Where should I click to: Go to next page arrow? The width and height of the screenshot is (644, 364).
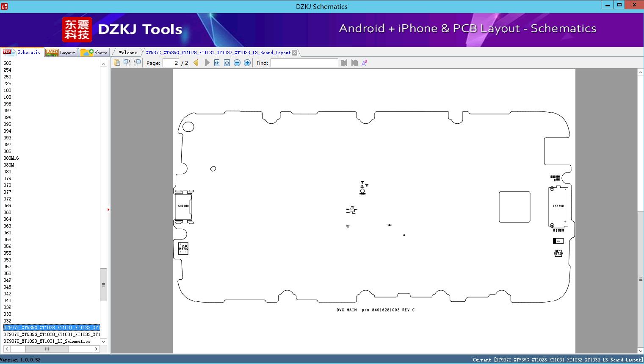207,63
